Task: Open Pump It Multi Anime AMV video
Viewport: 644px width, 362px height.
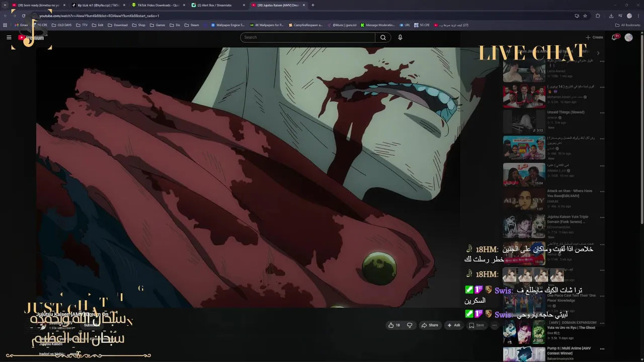Action: tap(569, 350)
